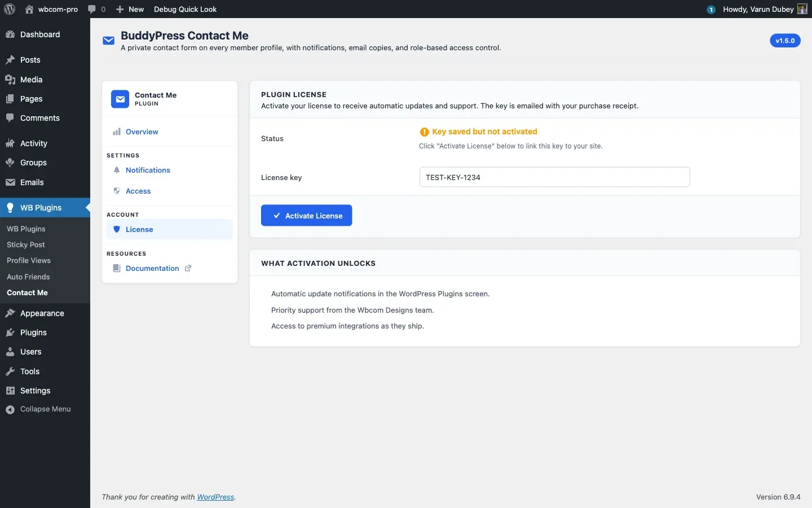Image resolution: width=812 pixels, height=508 pixels.
Task: Click the Groups icon in sidebar
Action: [x=10, y=163]
